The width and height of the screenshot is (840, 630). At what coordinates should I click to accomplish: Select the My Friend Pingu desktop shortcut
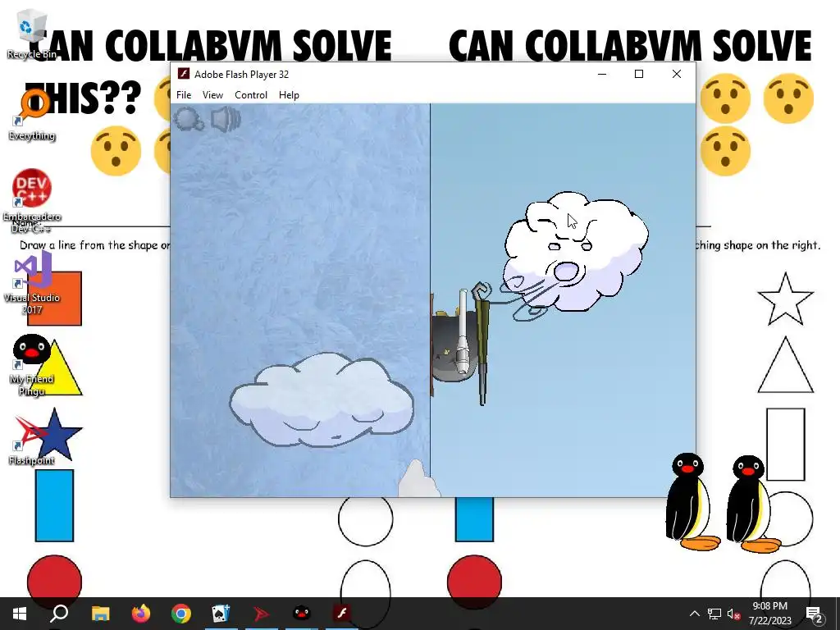[x=32, y=365]
